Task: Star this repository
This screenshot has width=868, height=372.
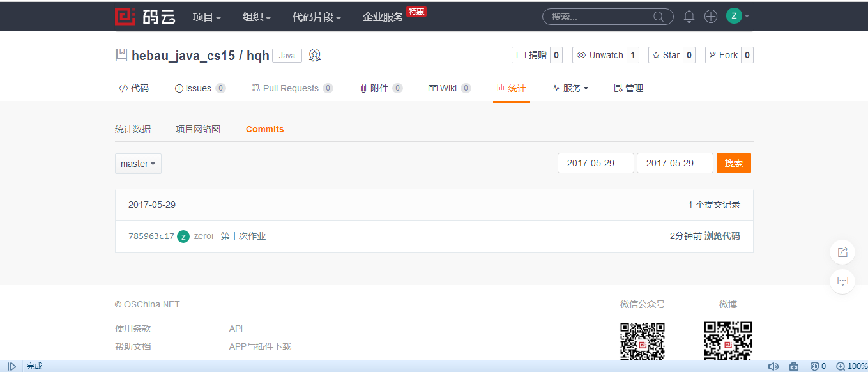Action: (x=666, y=55)
